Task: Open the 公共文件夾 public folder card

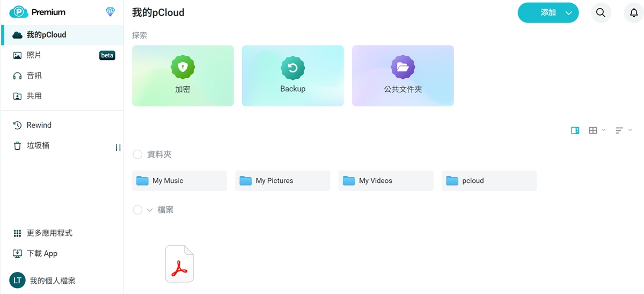Action: point(403,76)
